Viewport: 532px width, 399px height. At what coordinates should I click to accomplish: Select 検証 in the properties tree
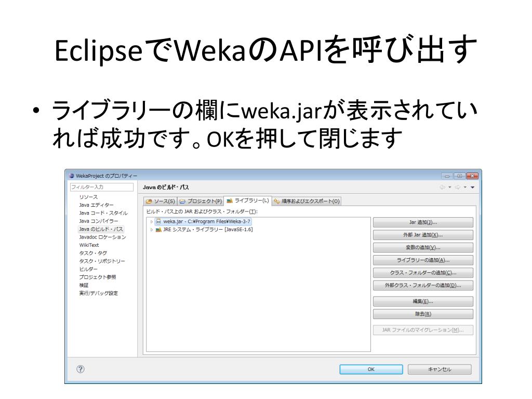[84, 285]
